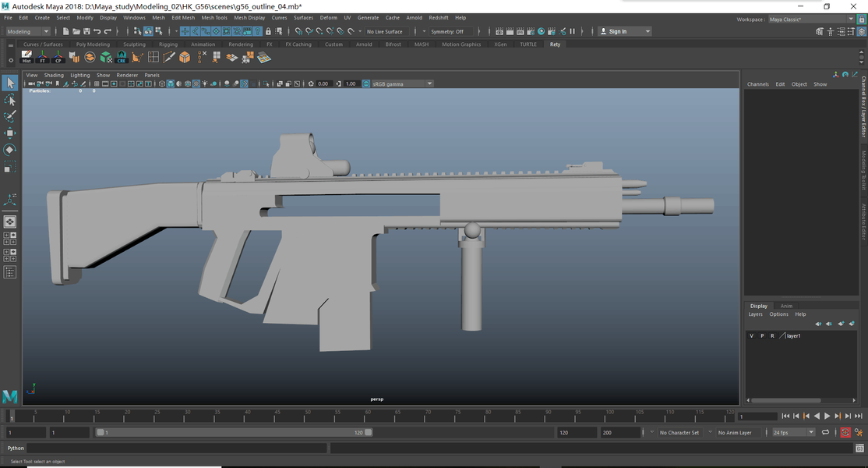Click the viewport exposure 0.00 field
The width and height of the screenshot is (868, 468).
pos(323,83)
